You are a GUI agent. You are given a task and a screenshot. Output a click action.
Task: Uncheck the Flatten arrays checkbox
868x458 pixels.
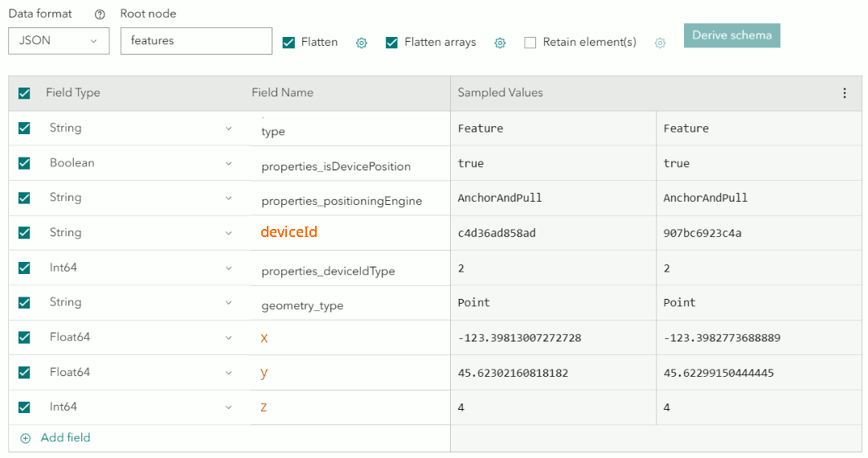click(x=391, y=43)
